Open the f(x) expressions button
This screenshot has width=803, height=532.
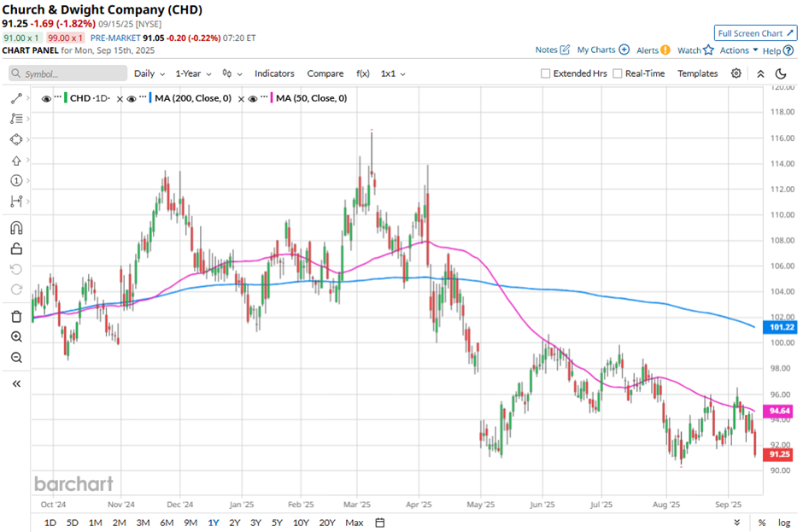pos(362,73)
